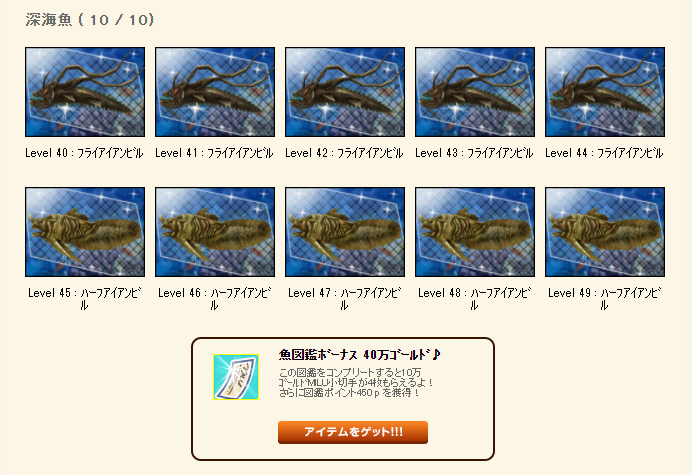This screenshot has height=475, width=692.
Task: Click the Level 45 : ハーフアイアンビル caption
Action: [84, 299]
